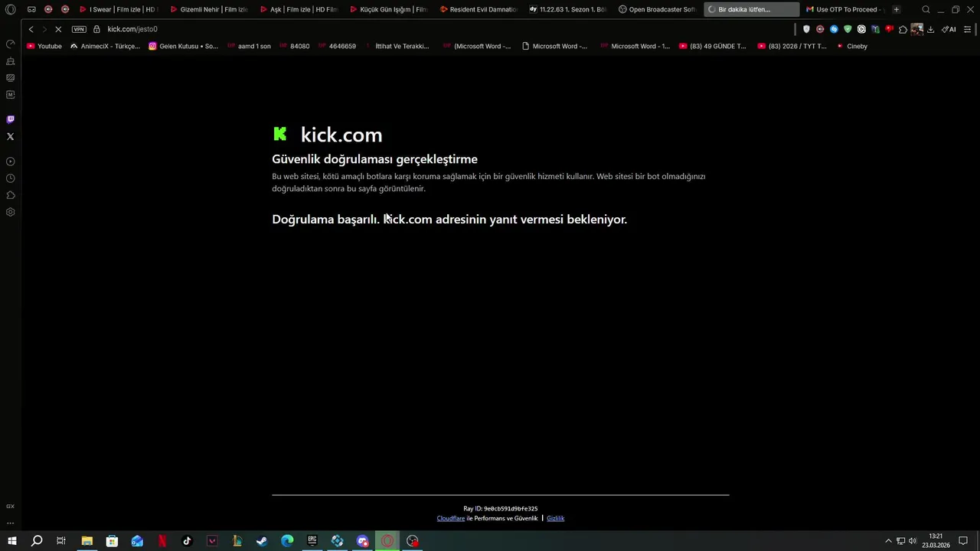Open the '84080' bookmark

coord(295,46)
